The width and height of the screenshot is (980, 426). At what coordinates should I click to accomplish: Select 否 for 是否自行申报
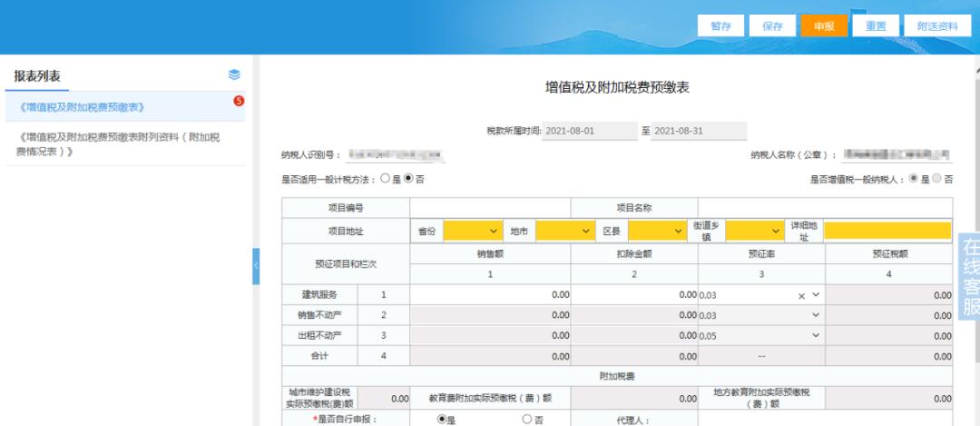526,419
